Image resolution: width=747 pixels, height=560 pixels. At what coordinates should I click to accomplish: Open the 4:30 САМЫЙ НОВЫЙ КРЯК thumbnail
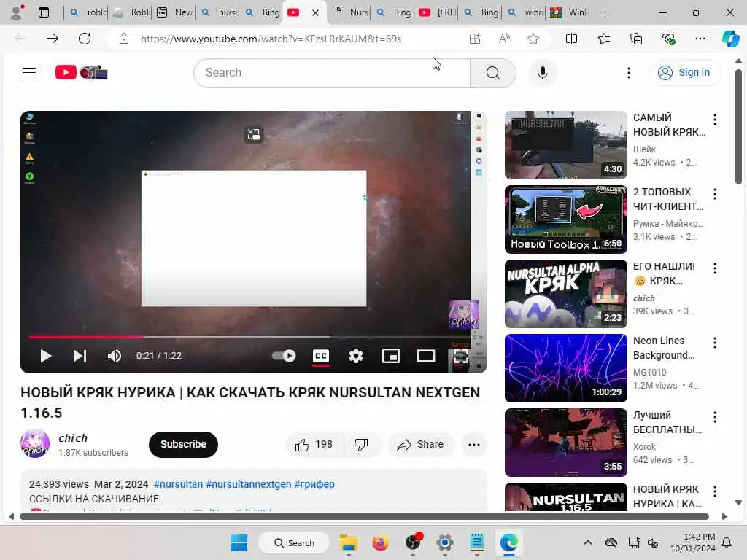point(565,145)
